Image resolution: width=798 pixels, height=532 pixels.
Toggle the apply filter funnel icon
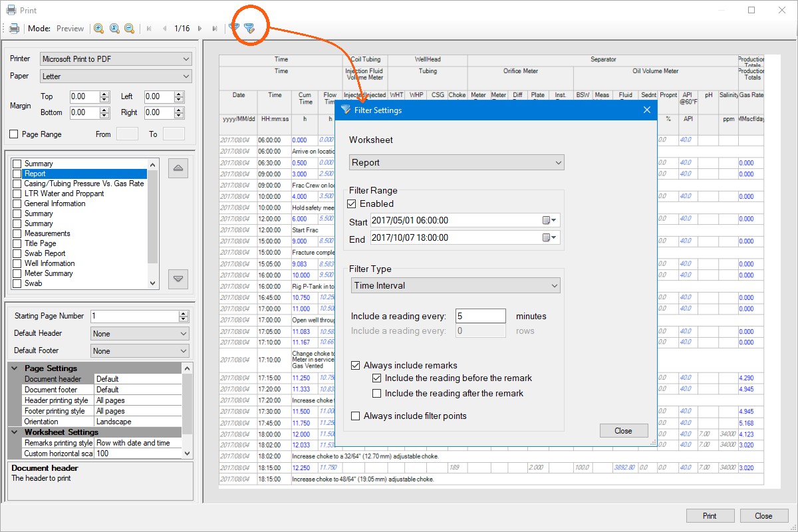click(234, 28)
